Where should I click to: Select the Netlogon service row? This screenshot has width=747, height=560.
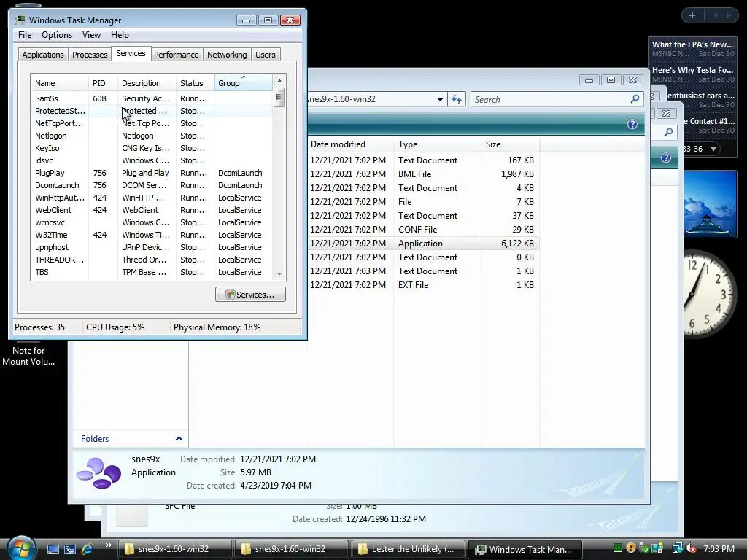pos(152,136)
